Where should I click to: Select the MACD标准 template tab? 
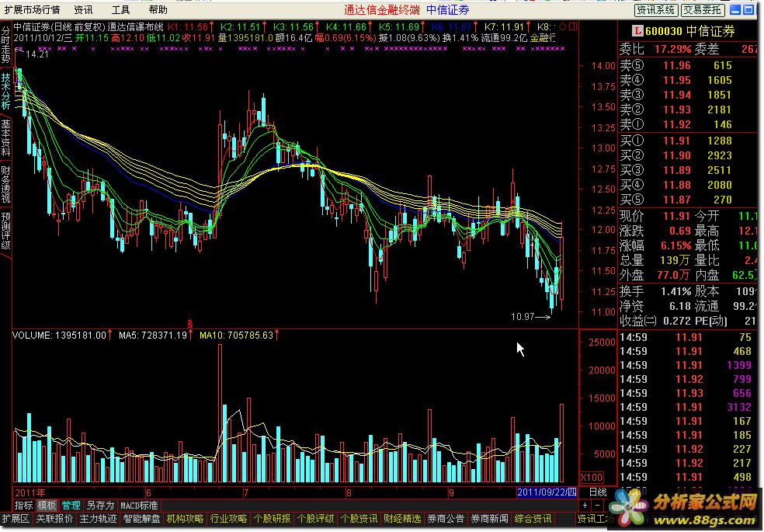point(139,506)
